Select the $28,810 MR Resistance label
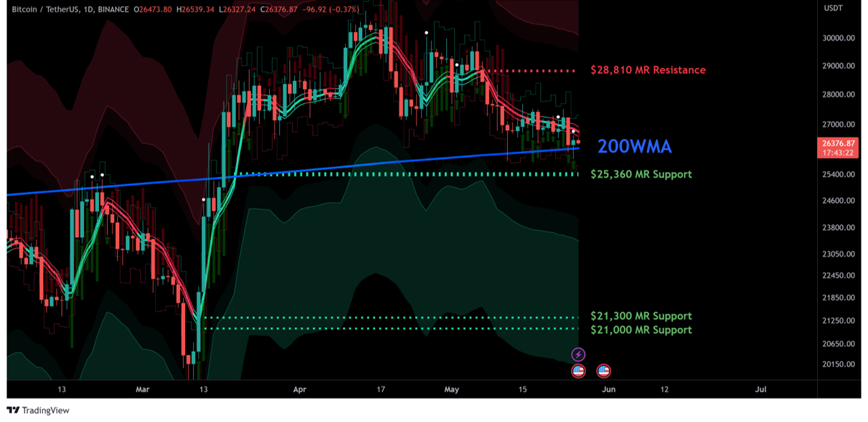Viewport: 868px width, 422px height. click(x=648, y=70)
